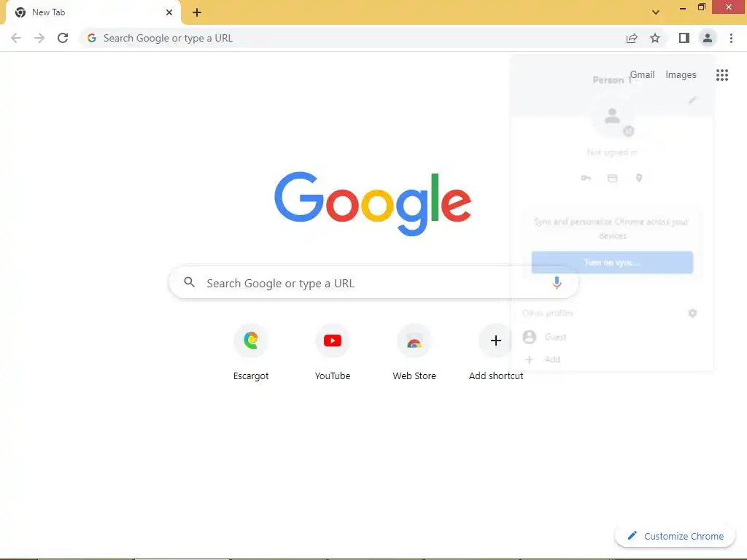Open Chrome's three-dot menu
Image resolution: width=747 pixels, height=560 pixels.
point(731,38)
